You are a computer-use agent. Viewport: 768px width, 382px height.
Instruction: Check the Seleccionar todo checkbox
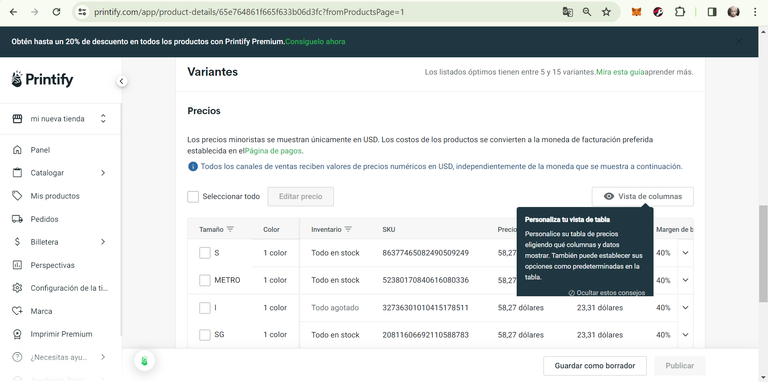click(193, 196)
